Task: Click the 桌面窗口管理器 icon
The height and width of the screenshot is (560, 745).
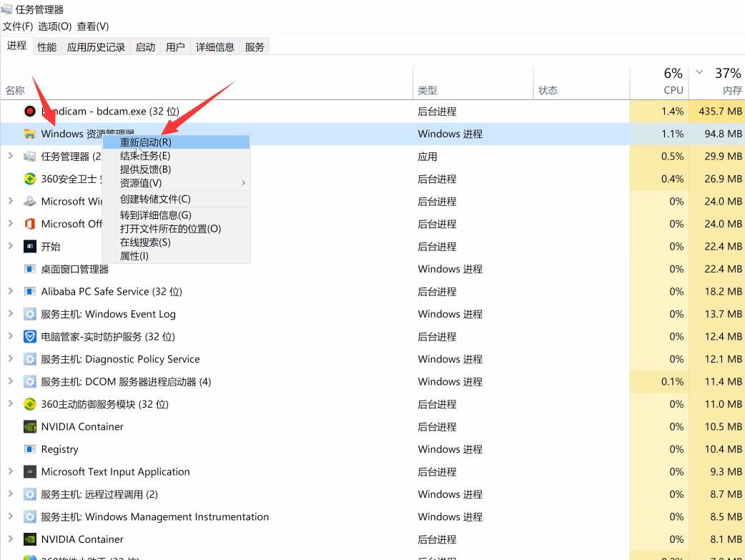Action: pos(30,269)
